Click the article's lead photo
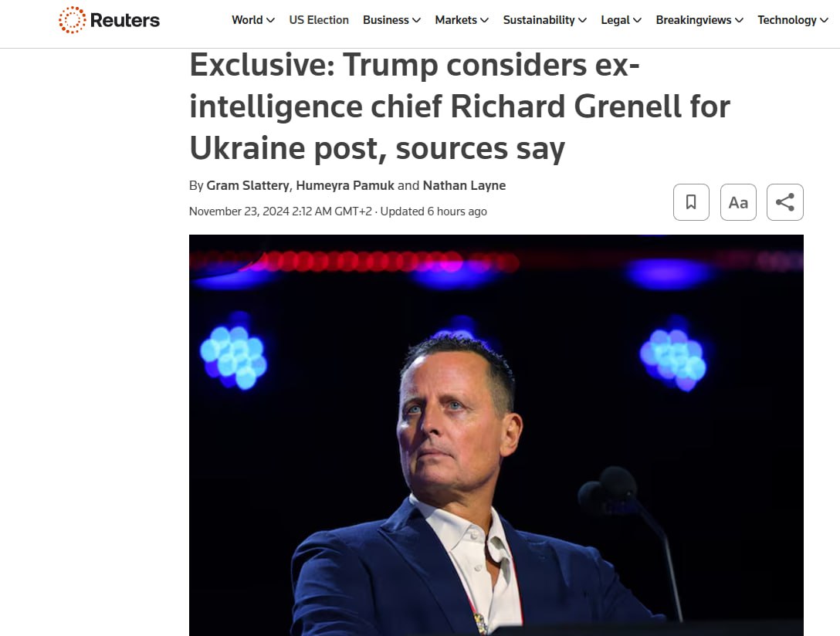Viewport: 840px width, 636px height. tap(496, 435)
